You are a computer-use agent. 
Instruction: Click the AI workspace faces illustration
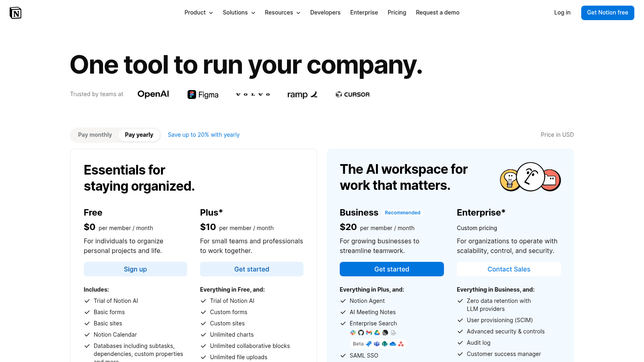click(x=530, y=177)
